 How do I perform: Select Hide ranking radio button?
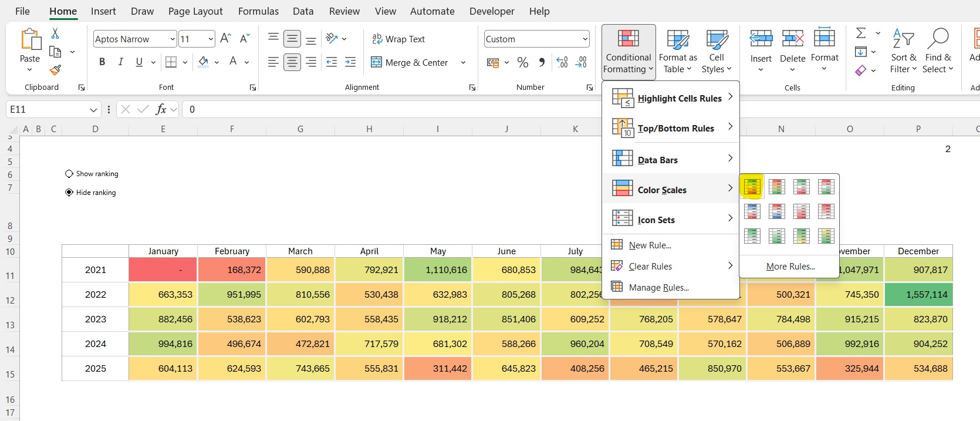[x=69, y=193]
